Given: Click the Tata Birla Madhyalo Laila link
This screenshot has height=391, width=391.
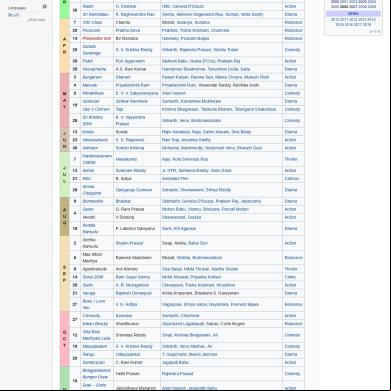Looking at the screenshot, I should (96, 335).
